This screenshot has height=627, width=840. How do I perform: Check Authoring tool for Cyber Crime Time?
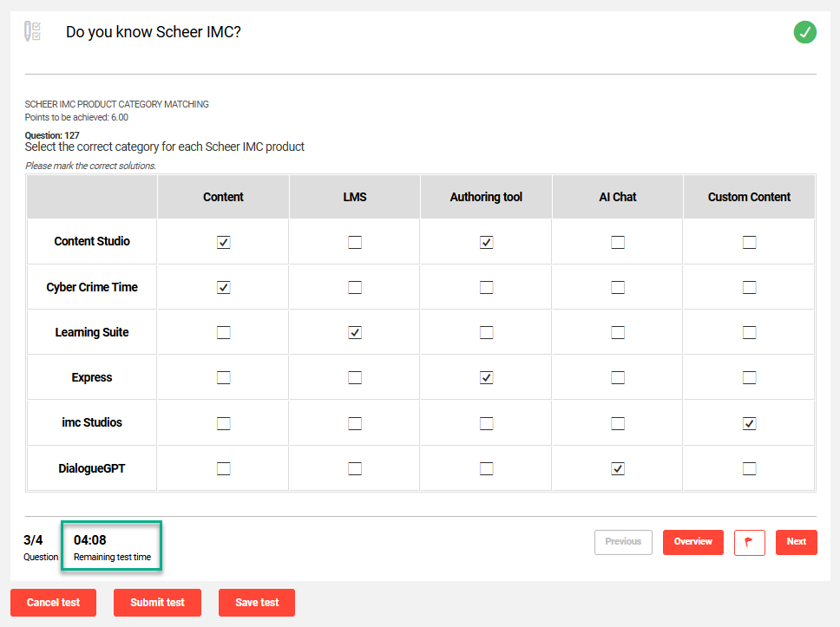tap(487, 288)
